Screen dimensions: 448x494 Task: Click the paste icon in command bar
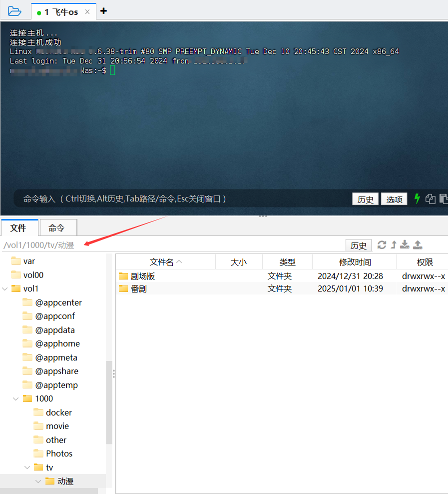pos(444,199)
